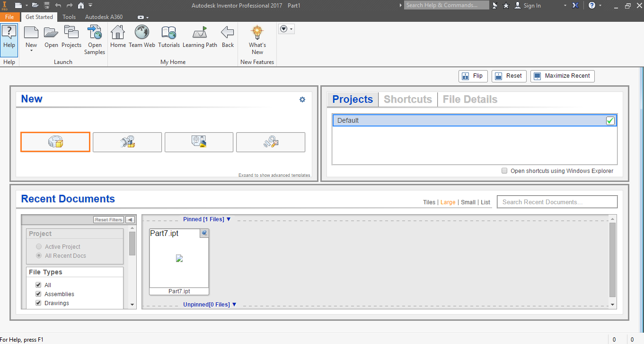Create a new assembly from template tile
This screenshot has height=344, width=644.
[127, 142]
